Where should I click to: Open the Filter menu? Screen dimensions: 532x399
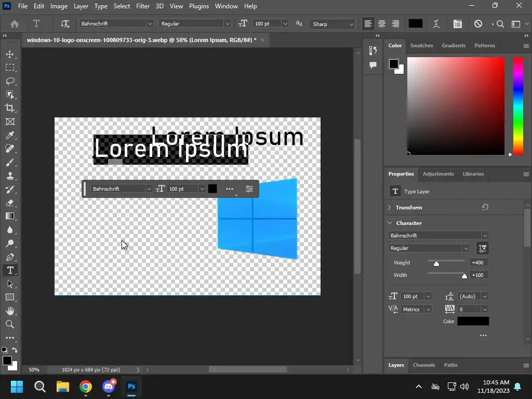point(142,6)
